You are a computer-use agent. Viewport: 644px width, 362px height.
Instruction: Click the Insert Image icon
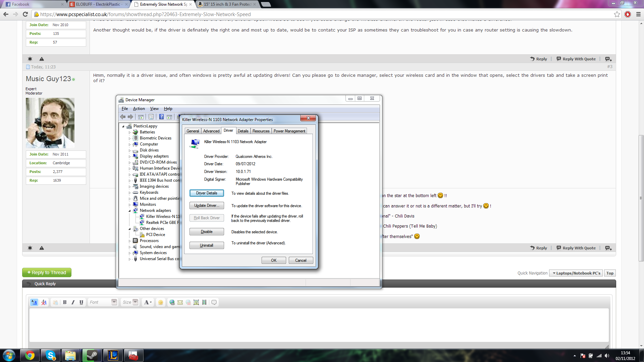coord(196,302)
